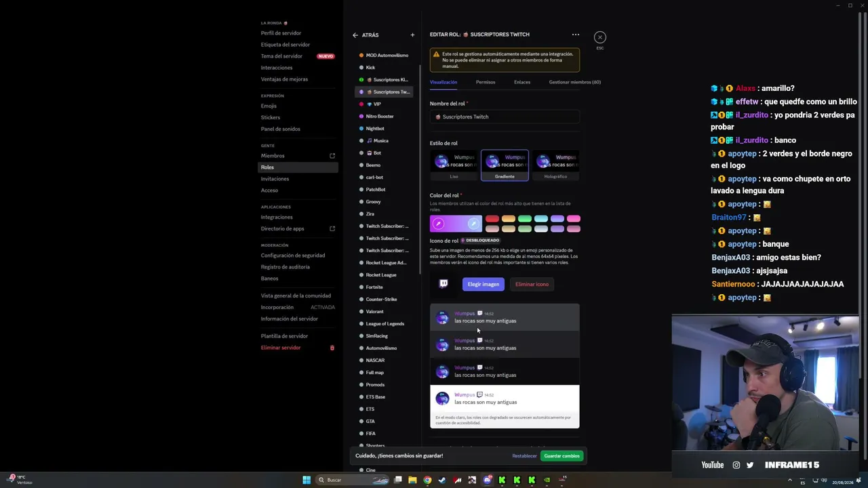868x488 pixels.
Task: Switch to Discord in the taskbar
Action: click(487, 480)
